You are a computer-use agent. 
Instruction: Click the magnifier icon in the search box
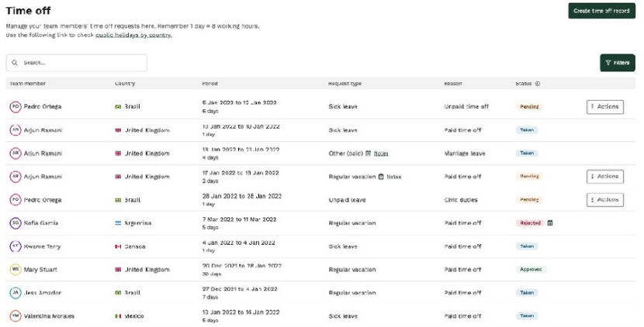16,63
